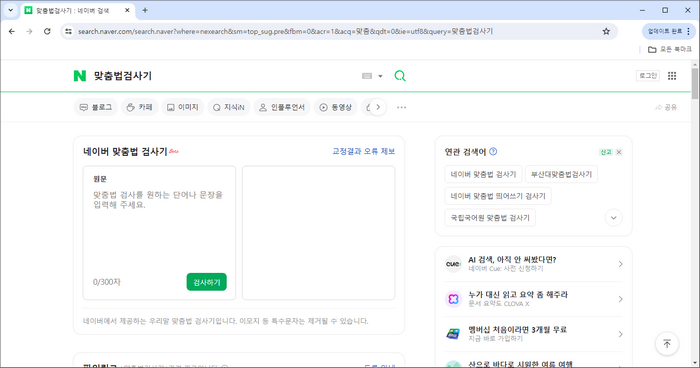Select the 블로그 tab
The image size is (700, 368).
[x=96, y=107]
